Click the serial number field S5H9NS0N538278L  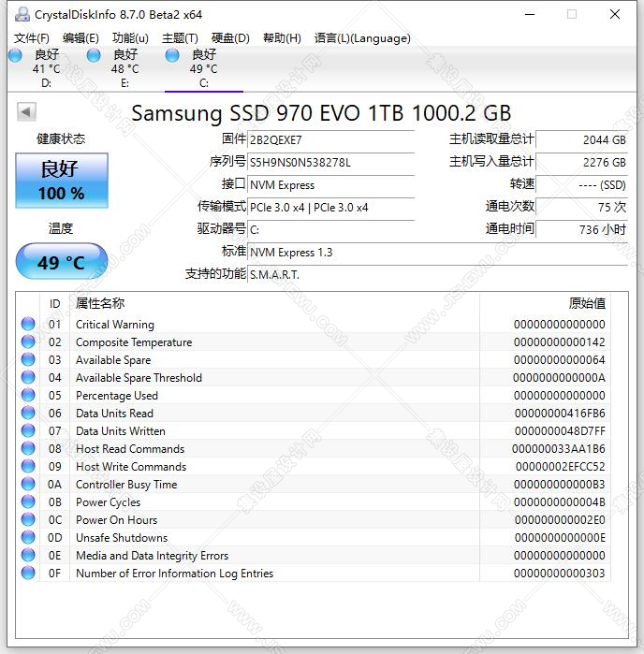point(331,162)
